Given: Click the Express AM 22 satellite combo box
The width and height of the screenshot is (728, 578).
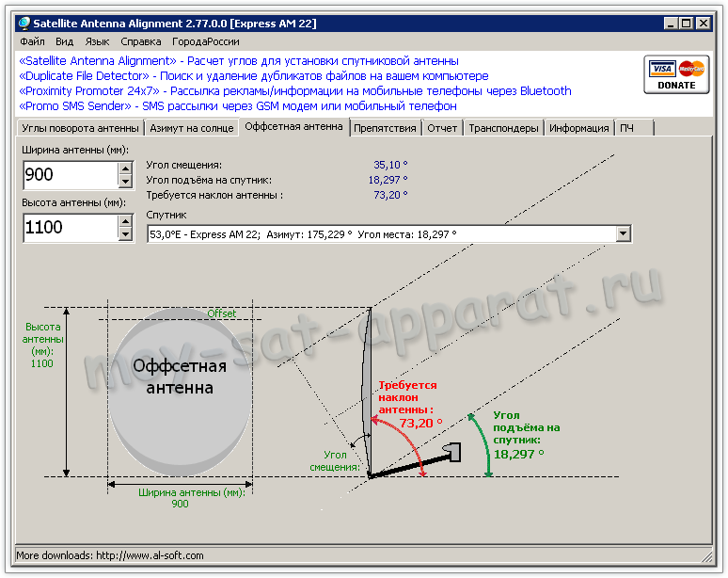Looking at the screenshot, I should point(389,234).
